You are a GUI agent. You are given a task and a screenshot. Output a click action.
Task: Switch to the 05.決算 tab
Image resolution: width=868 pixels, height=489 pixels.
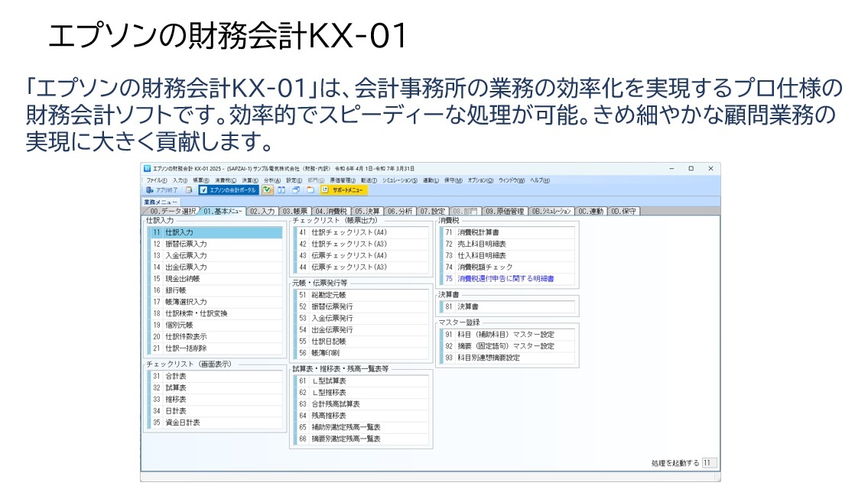coord(367,212)
